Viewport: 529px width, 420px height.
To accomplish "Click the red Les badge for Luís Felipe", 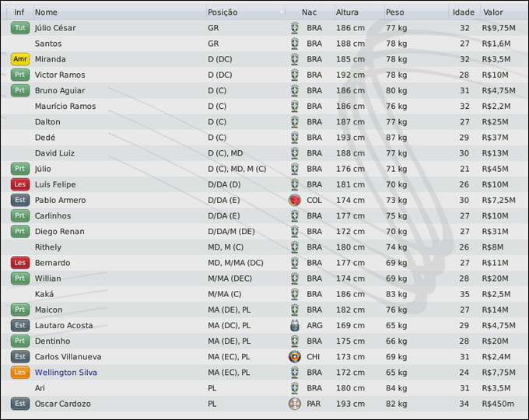I will coord(20,184).
